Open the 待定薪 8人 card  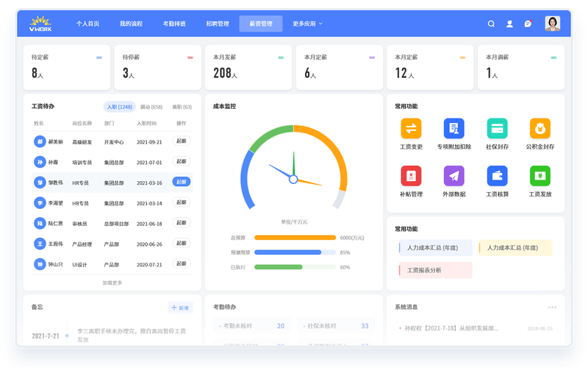pyautogui.click(x=67, y=68)
